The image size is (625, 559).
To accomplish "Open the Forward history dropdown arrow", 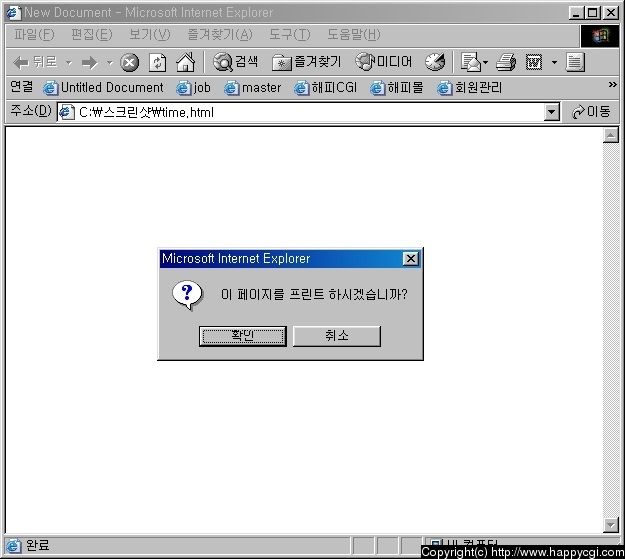I will click(x=110, y=63).
